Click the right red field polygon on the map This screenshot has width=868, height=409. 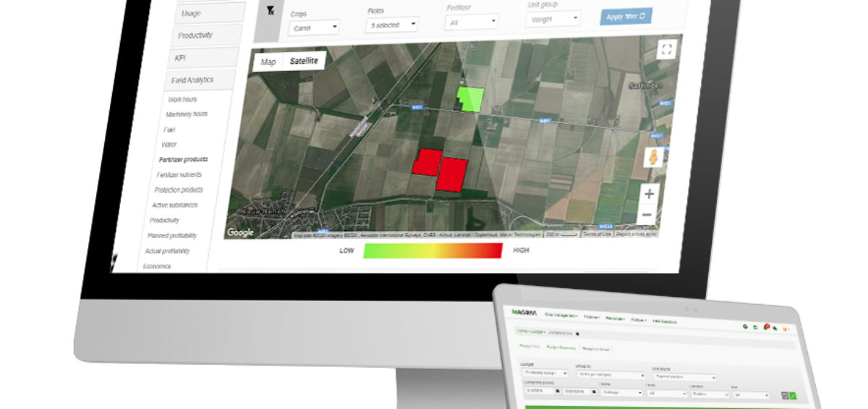pyautogui.click(x=451, y=174)
